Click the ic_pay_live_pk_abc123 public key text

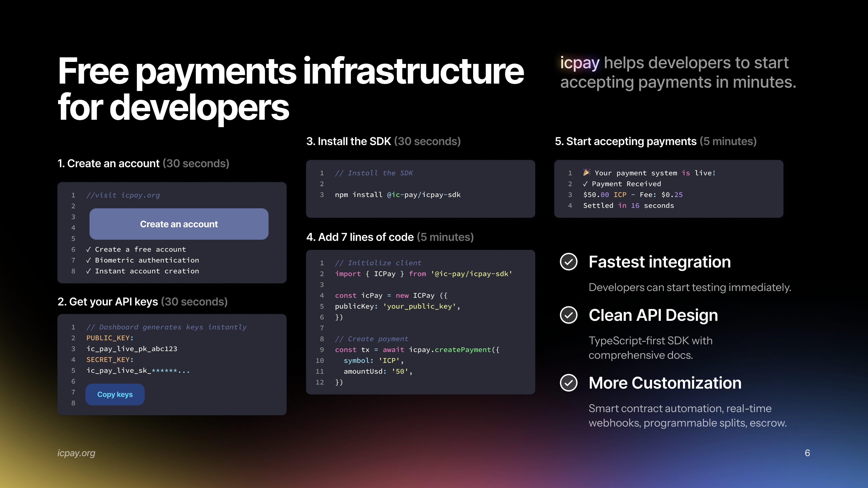(132, 349)
